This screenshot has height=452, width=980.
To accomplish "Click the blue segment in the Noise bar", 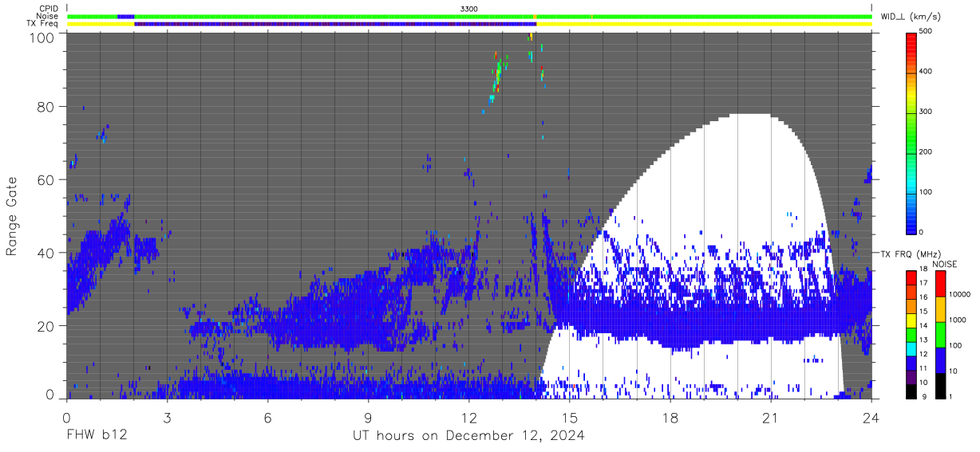I will (125, 16).
